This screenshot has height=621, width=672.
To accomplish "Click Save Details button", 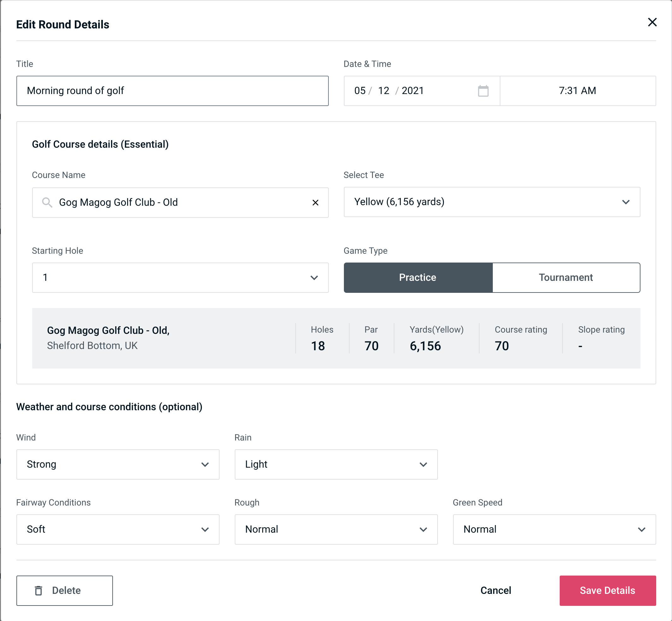I will point(607,590).
